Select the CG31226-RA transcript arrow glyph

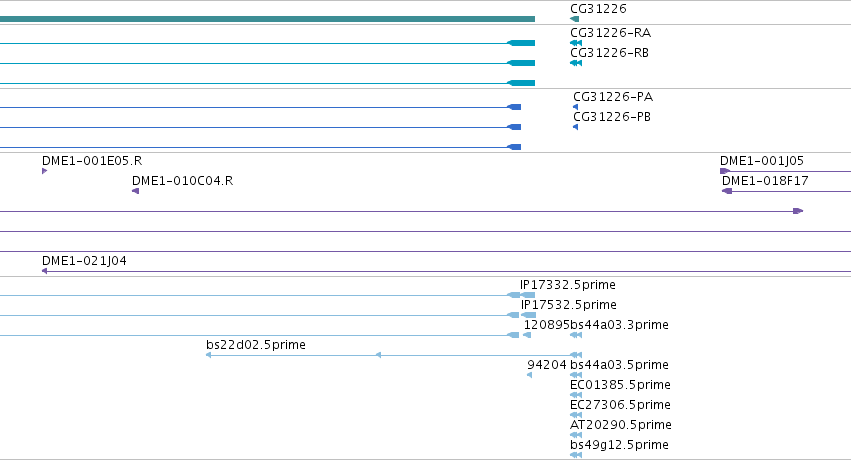(x=576, y=43)
